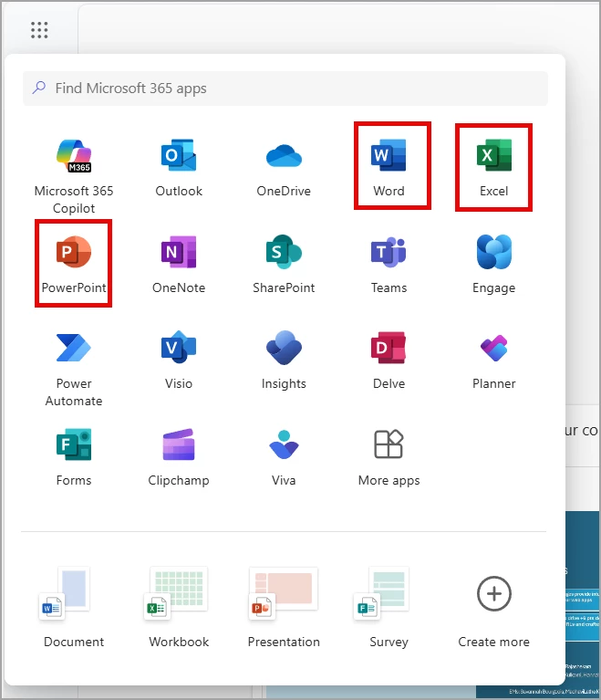Launch Teams
Viewport: 601px width, 700px height.
389,265
